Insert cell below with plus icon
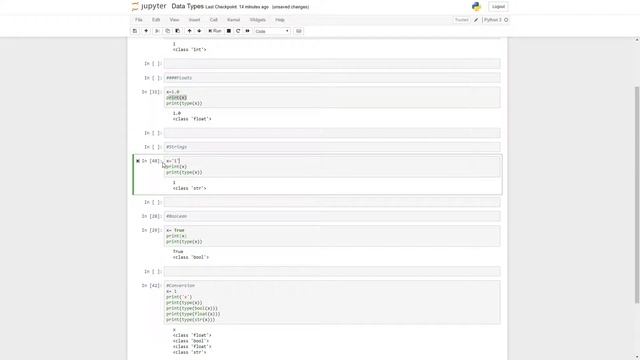Image resolution: width=640 pixels, height=360 pixels. point(146,31)
